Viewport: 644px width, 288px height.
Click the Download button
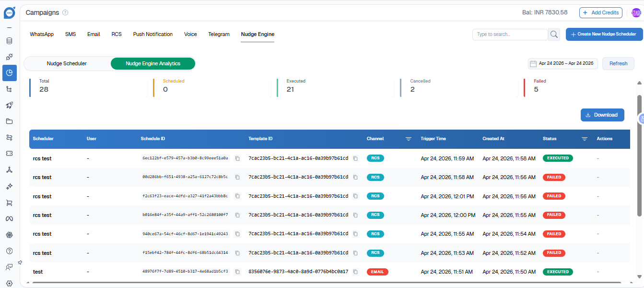pyautogui.click(x=602, y=115)
